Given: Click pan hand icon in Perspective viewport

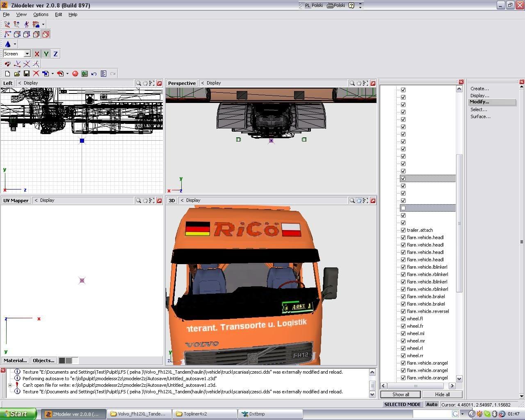Looking at the screenshot, I should tap(359, 83).
